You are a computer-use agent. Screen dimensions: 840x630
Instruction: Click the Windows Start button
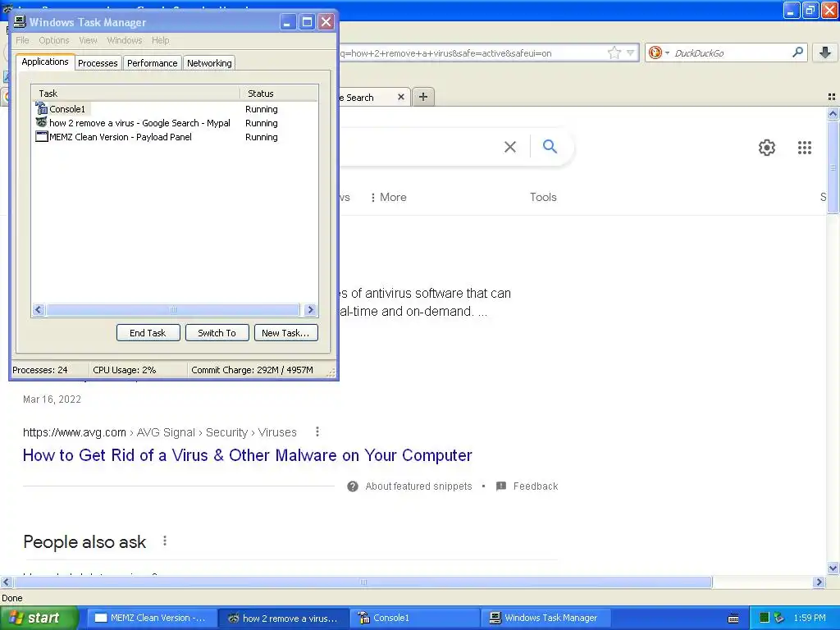click(x=39, y=618)
